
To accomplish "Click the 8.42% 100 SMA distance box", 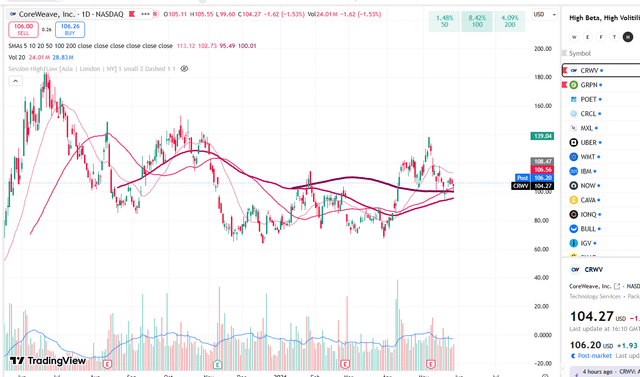I will [x=477, y=21].
